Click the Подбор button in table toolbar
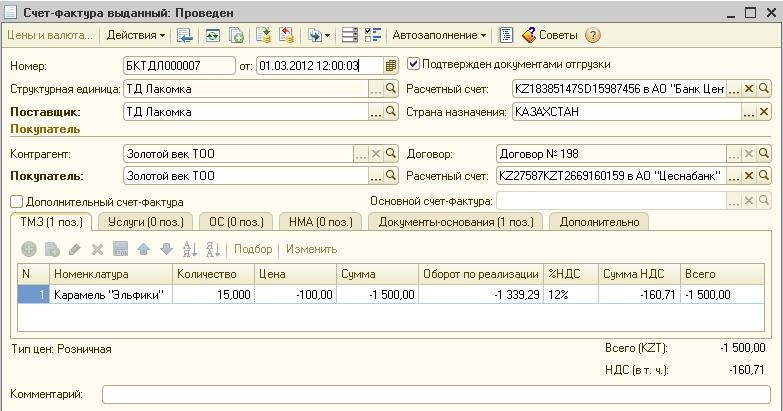This screenshot has width=783, height=411. pos(253,249)
